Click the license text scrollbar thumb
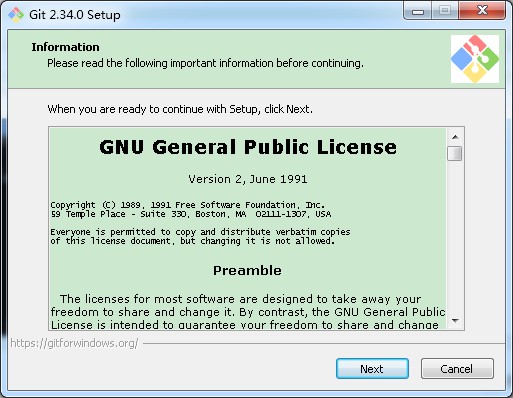Screen dimensions: 513x398 (455, 153)
